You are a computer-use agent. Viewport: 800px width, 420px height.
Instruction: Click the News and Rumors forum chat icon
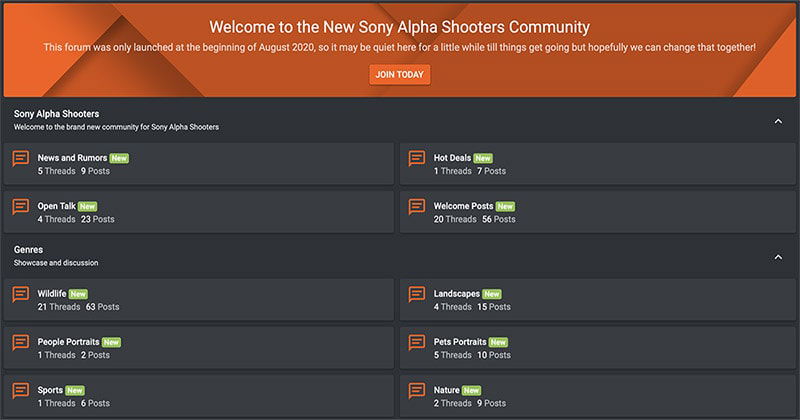[20, 159]
